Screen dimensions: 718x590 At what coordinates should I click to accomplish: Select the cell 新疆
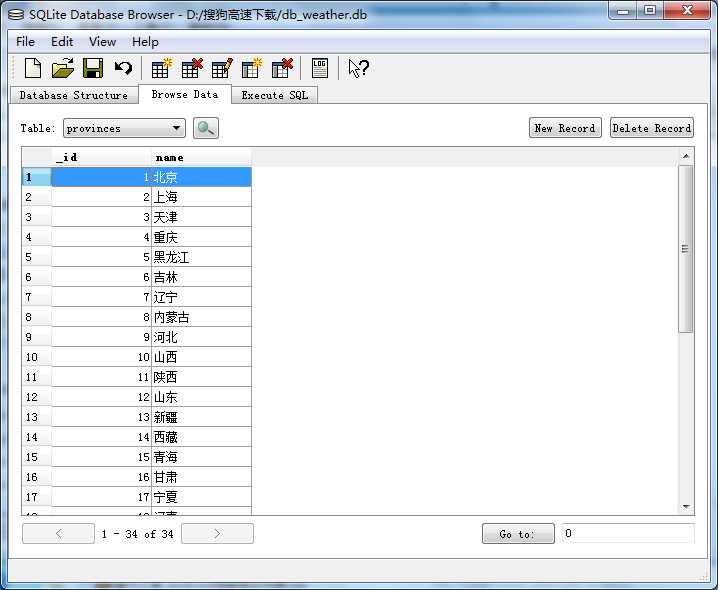point(201,417)
